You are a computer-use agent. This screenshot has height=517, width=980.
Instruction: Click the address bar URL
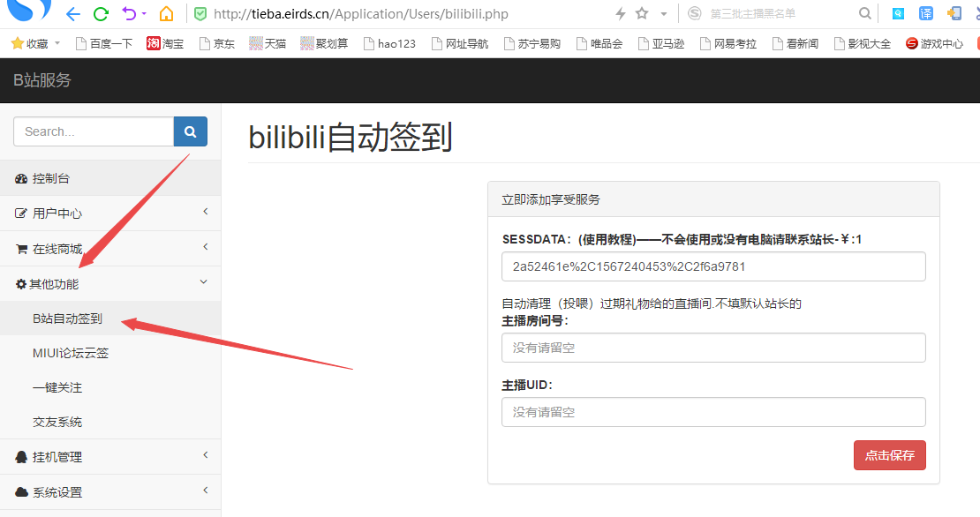tap(360, 14)
